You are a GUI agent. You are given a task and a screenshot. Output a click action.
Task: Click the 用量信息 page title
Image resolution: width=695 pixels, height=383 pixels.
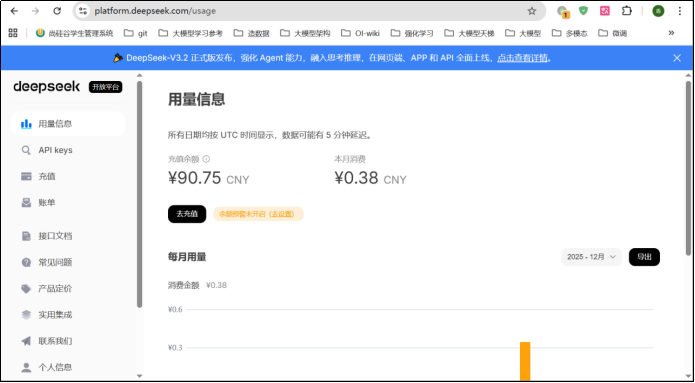[x=196, y=99]
